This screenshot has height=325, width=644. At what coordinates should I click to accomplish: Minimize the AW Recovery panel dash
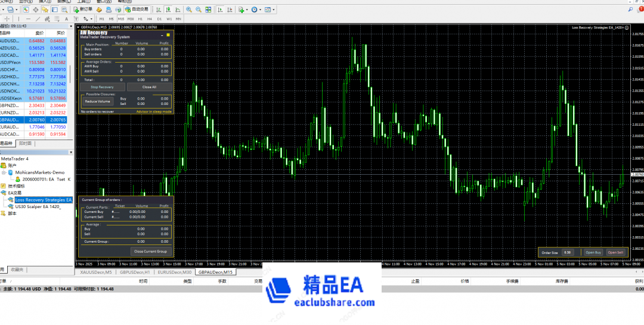point(162,35)
